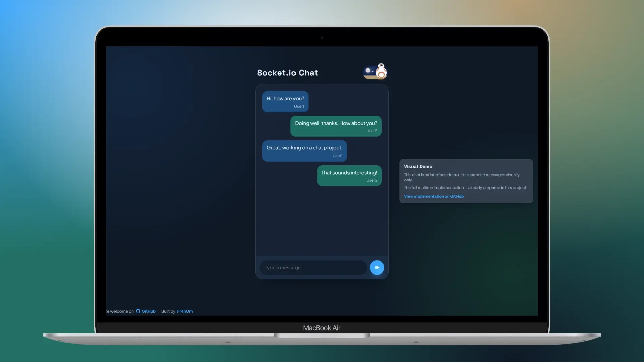Click the User1 label under the first message
The image size is (644, 362).
click(299, 106)
